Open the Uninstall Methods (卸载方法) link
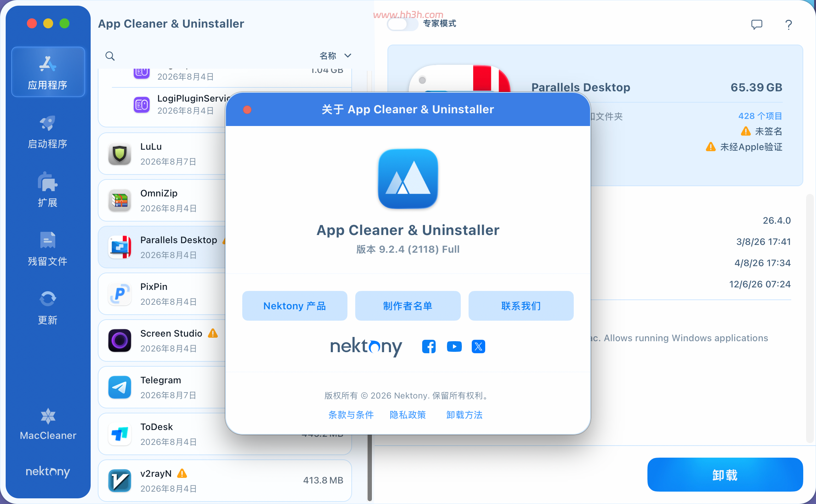The width and height of the screenshot is (816, 504). [464, 415]
